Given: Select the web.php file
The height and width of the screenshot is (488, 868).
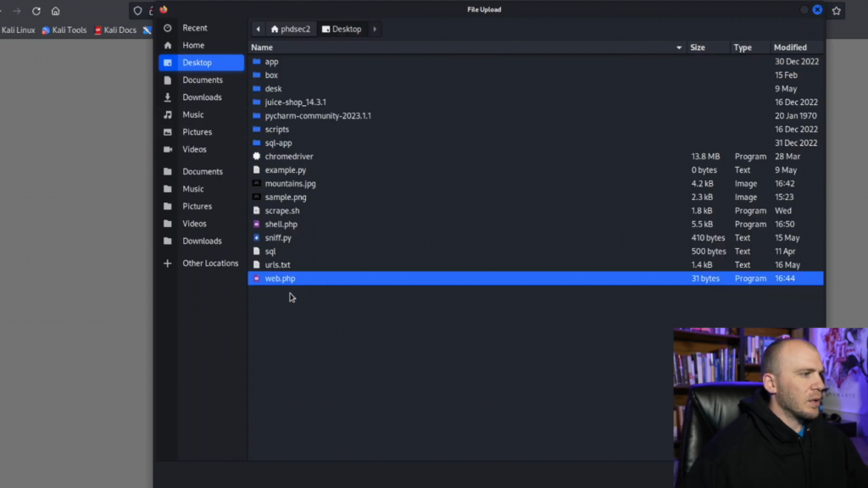Looking at the screenshot, I should tap(536, 278).
